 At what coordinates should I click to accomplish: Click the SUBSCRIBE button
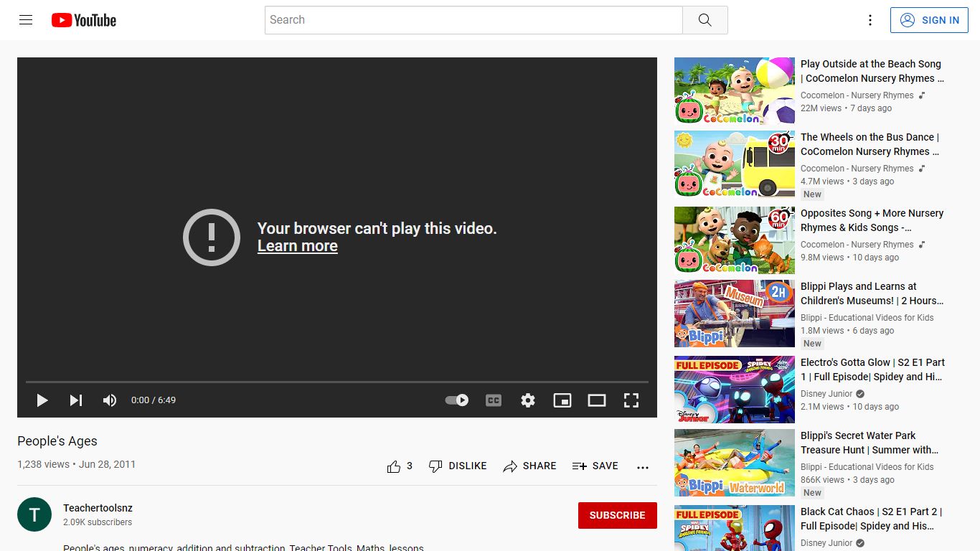[x=618, y=515]
